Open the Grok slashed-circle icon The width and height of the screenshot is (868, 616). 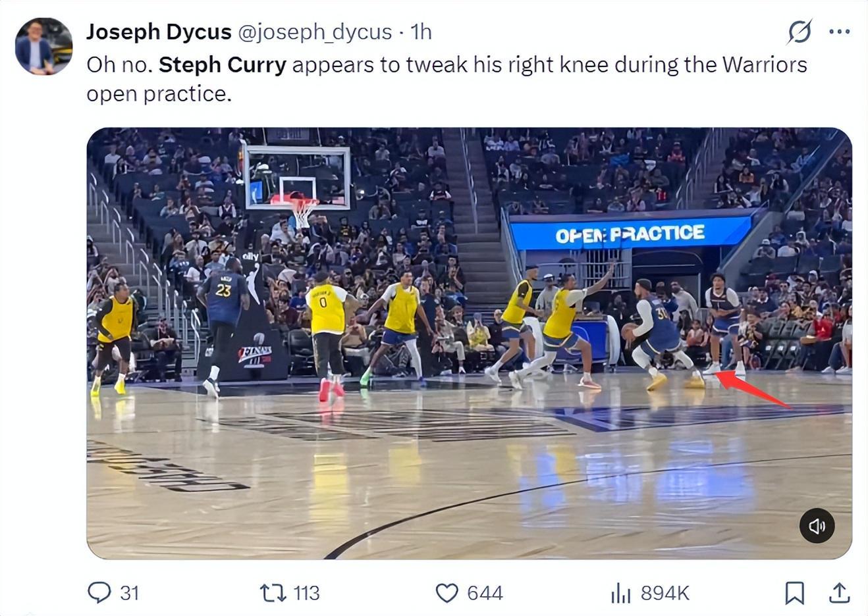click(800, 31)
